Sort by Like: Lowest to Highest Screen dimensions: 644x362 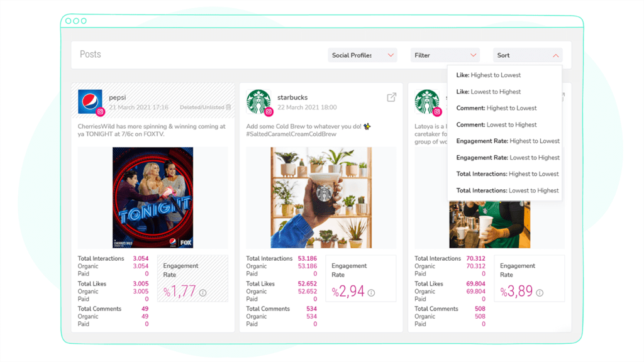click(488, 92)
